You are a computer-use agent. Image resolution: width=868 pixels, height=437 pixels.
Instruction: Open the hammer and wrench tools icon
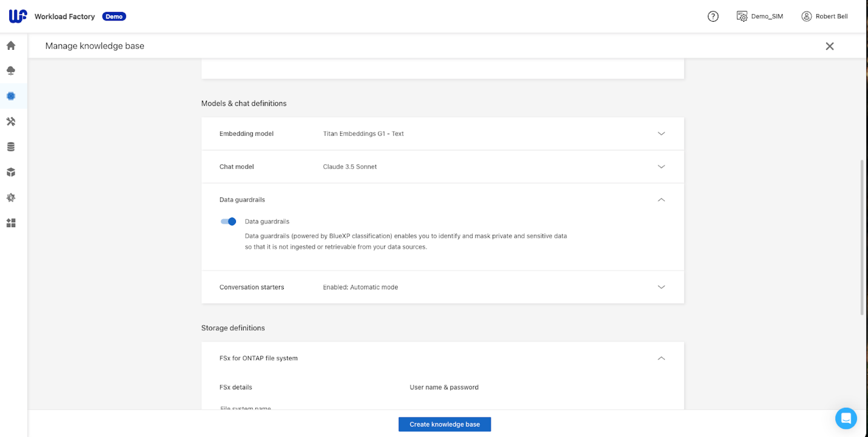11,121
